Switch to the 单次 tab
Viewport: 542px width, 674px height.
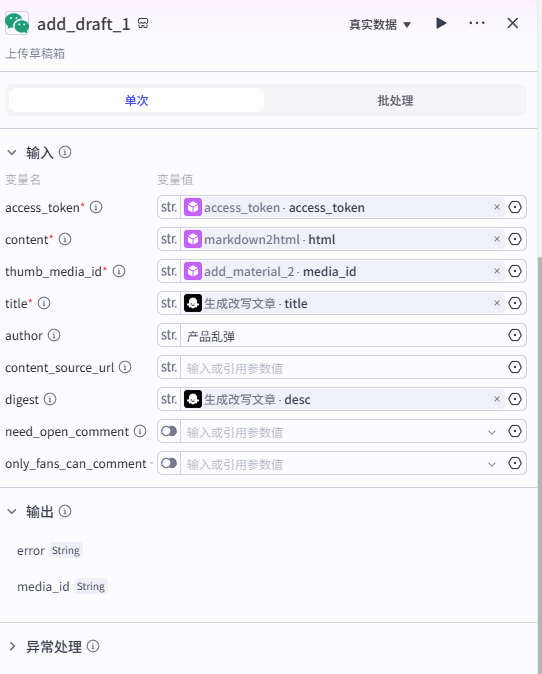(x=136, y=100)
